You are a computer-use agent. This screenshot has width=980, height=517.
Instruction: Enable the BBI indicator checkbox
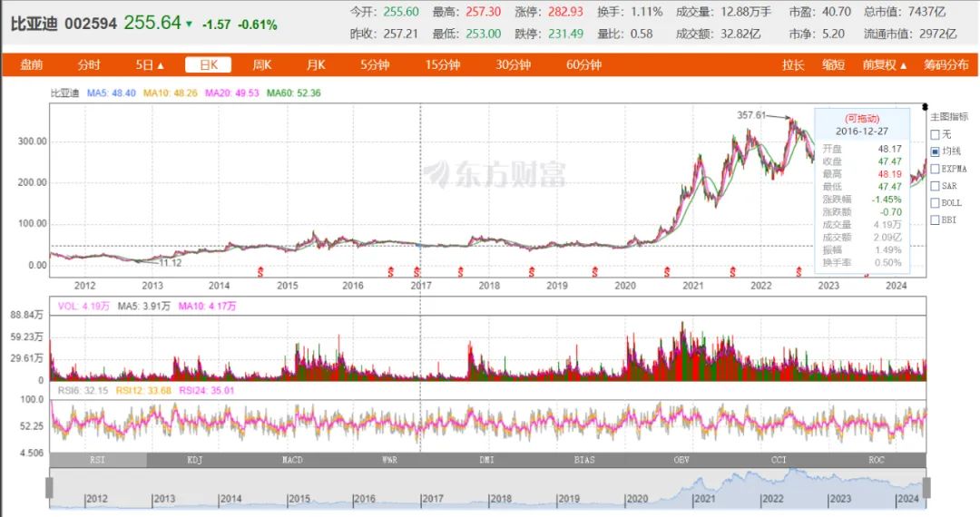click(x=935, y=219)
